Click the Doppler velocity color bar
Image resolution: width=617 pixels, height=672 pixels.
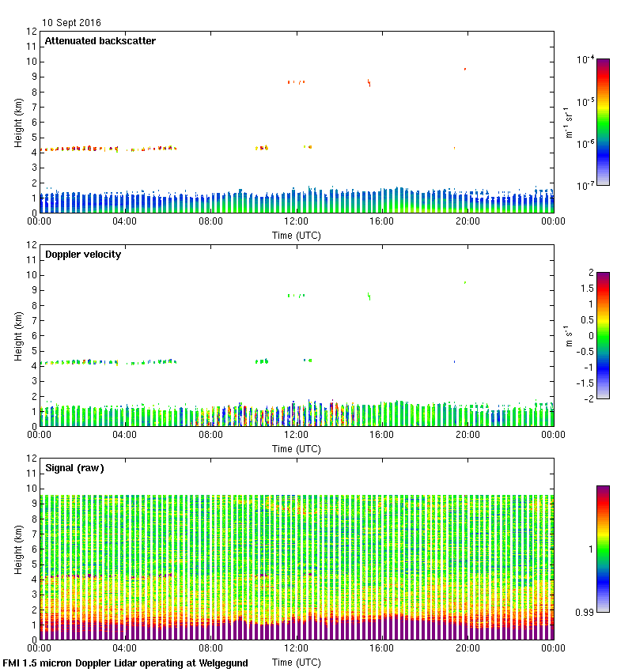[x=603, y=335]
